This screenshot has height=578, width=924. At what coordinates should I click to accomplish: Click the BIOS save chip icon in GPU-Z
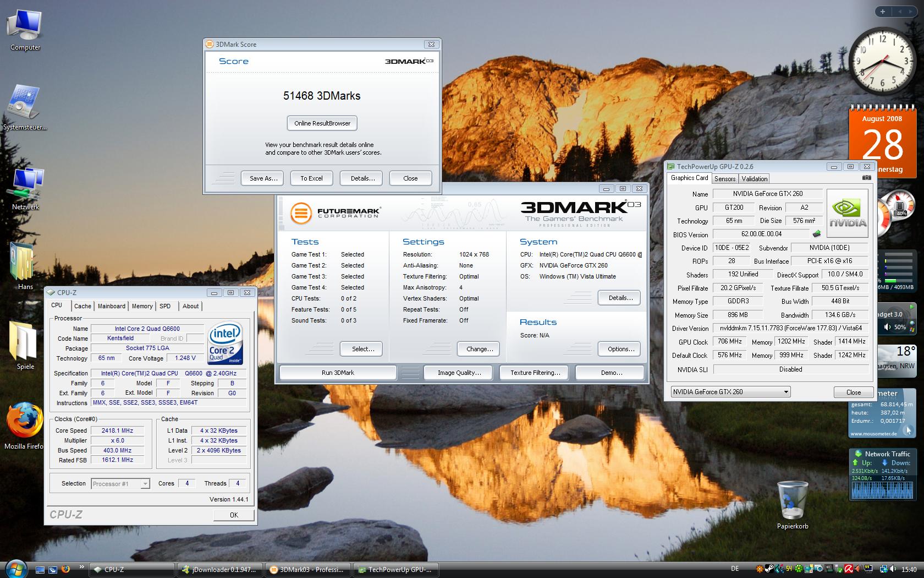[817, 234]
